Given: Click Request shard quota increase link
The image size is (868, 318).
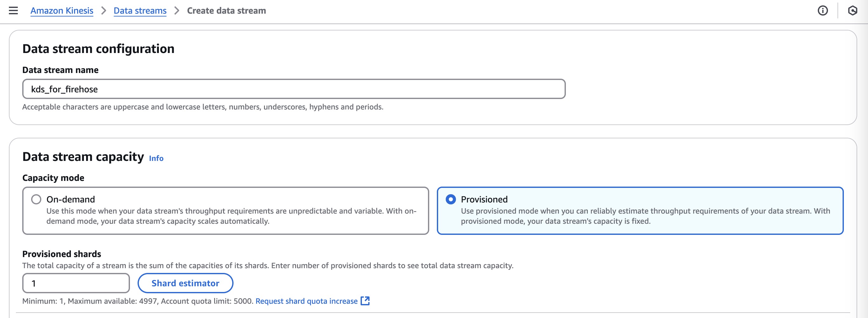Looking at the screenshot, I should point(306,301).
